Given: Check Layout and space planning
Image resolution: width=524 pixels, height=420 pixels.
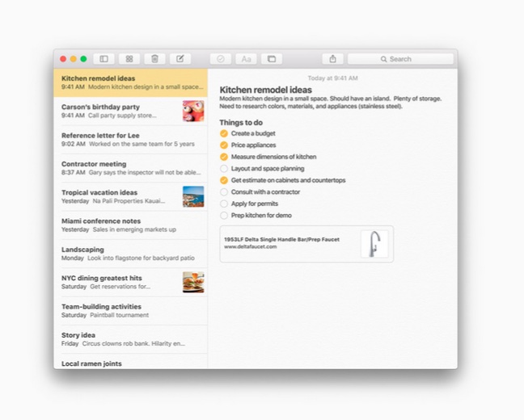Looking at the screenshot, I should click(x=224, y=169).
